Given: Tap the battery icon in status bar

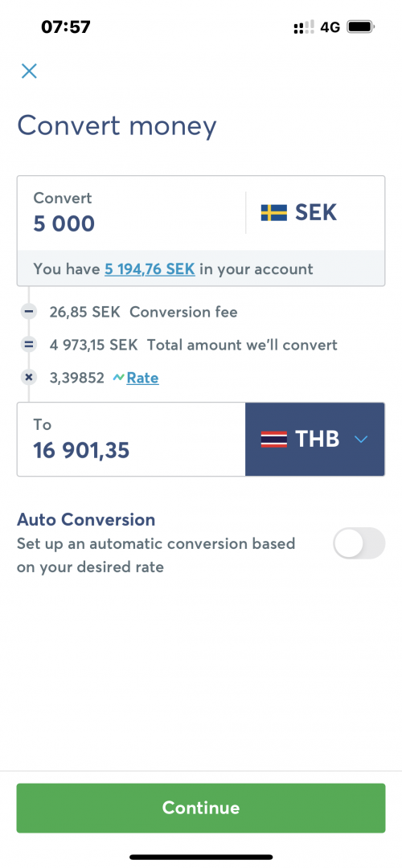Looking at the screenshot, I should pyautogui.click(x=361, y=27).
